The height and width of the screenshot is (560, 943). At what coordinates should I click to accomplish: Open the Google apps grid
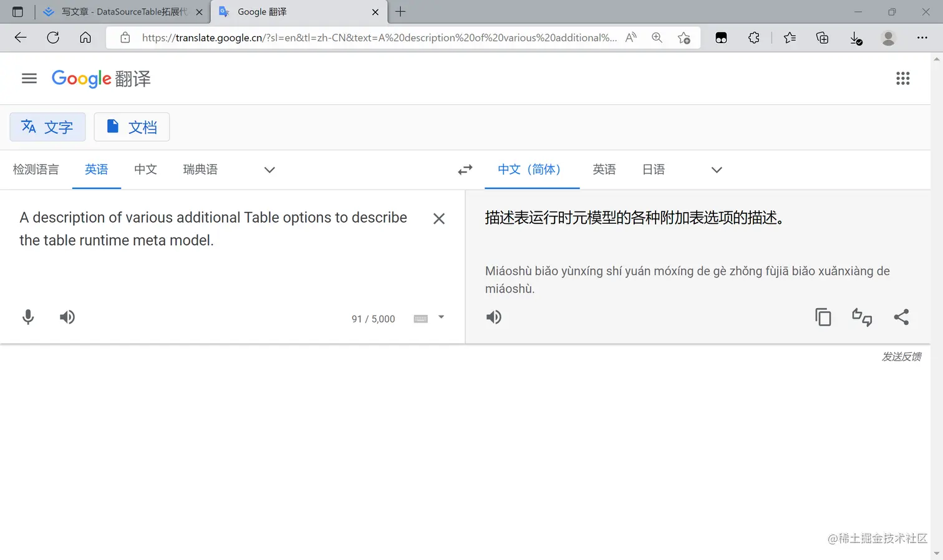pyautogui.click(x=902, y=79)
